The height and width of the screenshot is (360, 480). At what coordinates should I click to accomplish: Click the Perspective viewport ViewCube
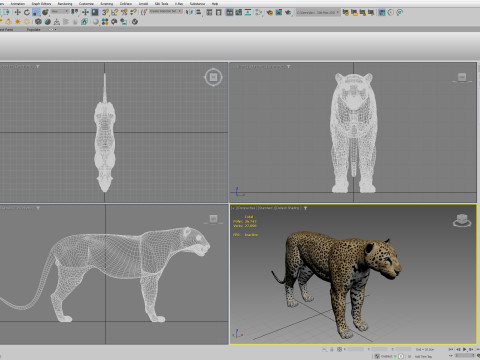pos(462,221)
